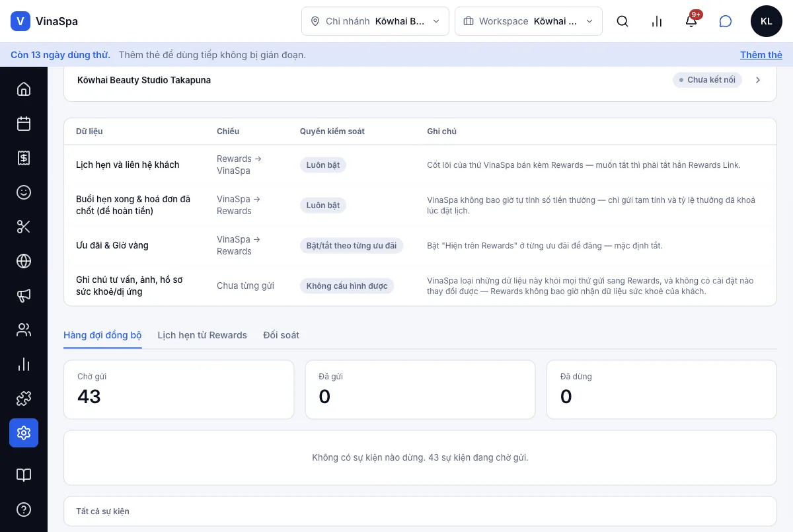The height and width of the screenshot is (532, 793).
Task: Open the book guide icon in sidebar
Action: 24,475
